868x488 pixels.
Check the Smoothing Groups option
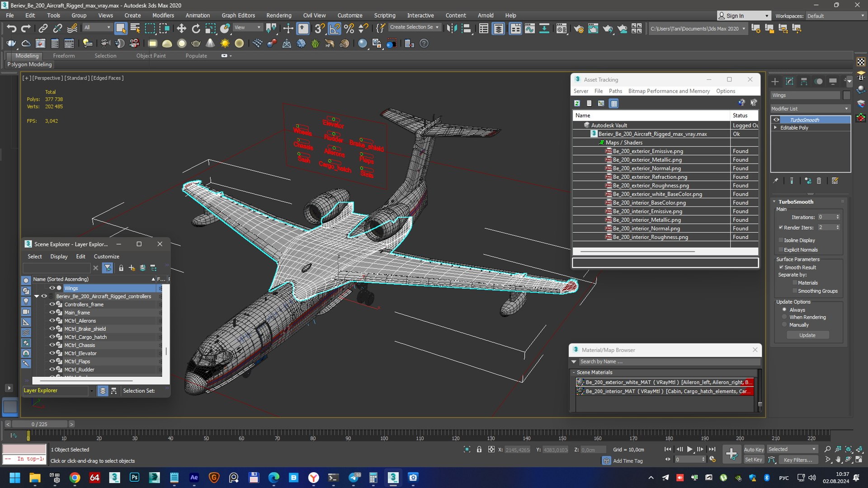coord(795,291)
